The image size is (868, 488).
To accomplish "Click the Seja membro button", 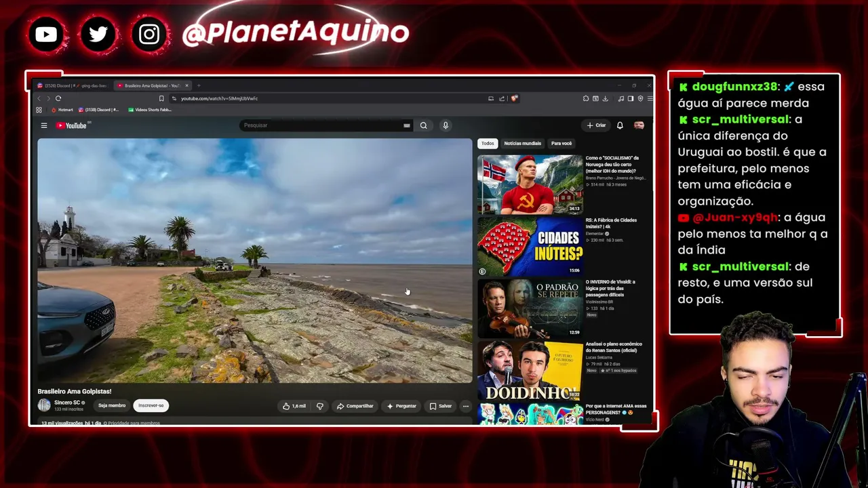I will tap(112, 405).
